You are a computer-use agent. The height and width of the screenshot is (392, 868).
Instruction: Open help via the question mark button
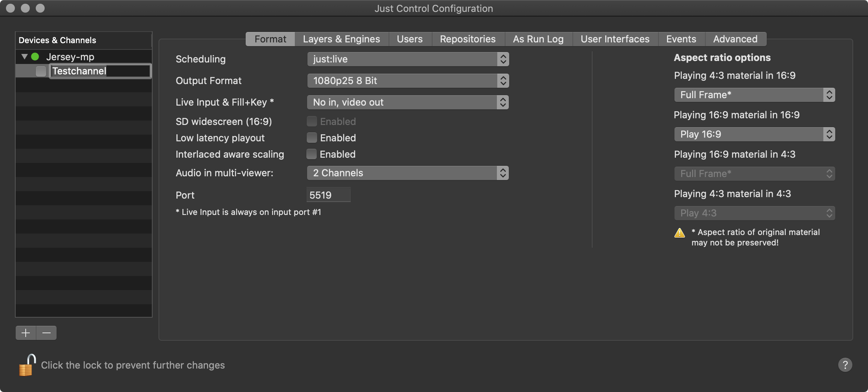(x=845, y=365)
